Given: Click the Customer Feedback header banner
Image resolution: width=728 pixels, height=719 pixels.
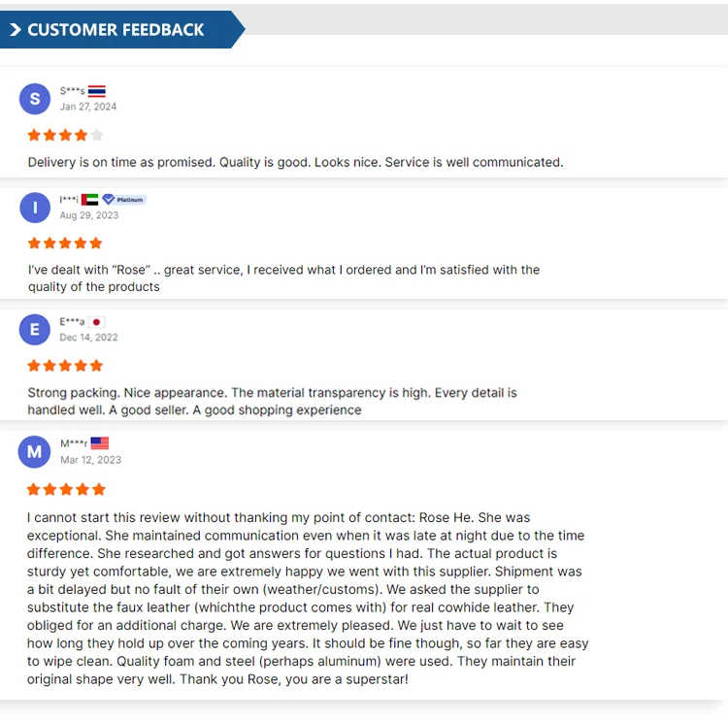Looking at the screenshot, I should (x=116, y=30).
